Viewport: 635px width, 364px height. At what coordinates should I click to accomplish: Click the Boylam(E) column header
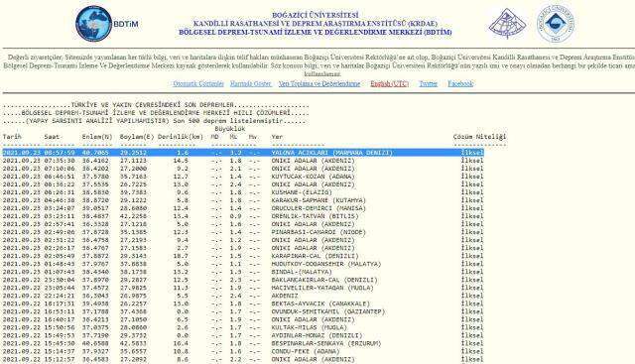137,137
